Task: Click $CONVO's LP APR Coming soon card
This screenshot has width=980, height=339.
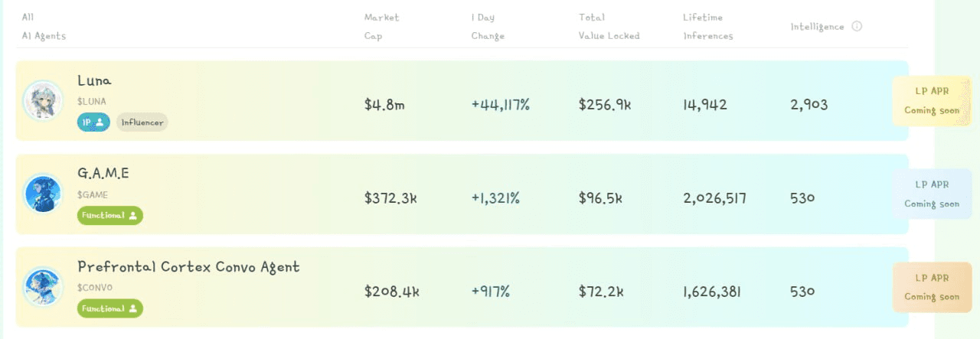Action: [x=932, y=287]
